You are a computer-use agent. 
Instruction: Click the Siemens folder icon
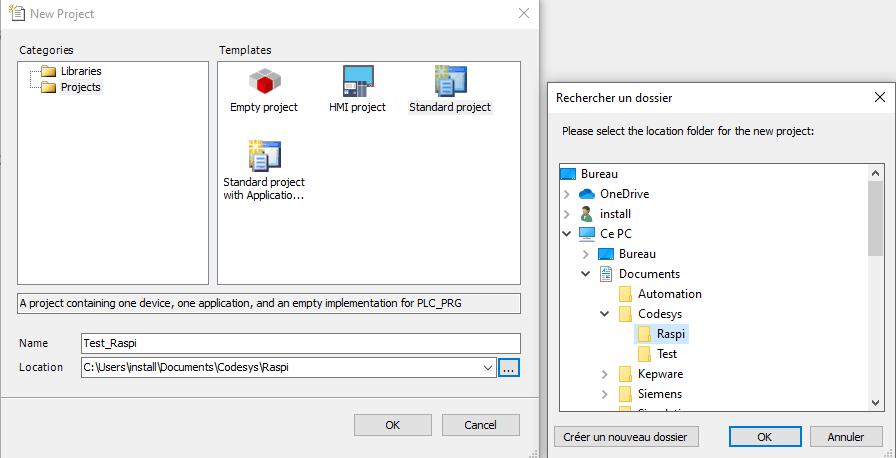[x=625, y=394]
